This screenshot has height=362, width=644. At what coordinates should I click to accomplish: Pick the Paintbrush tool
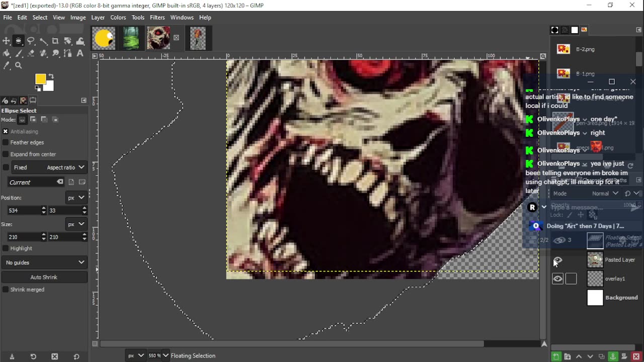pos(19,53)
